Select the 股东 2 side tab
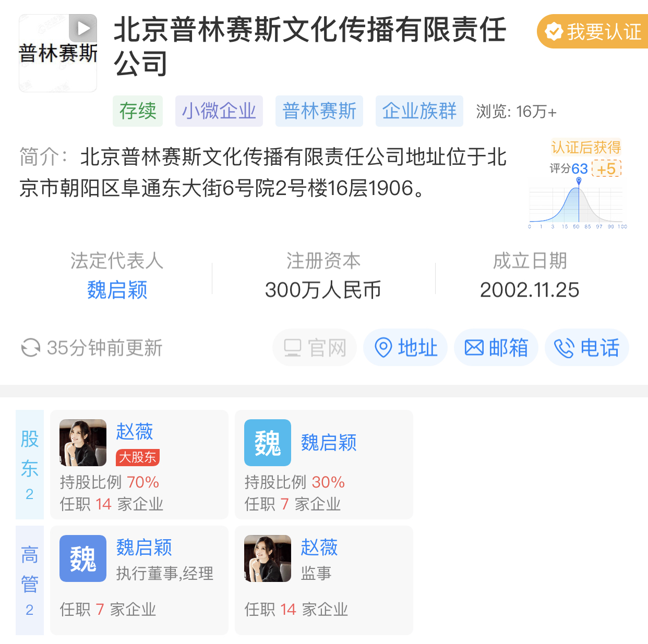Screen dimensions: 648x644 [30, 465]
